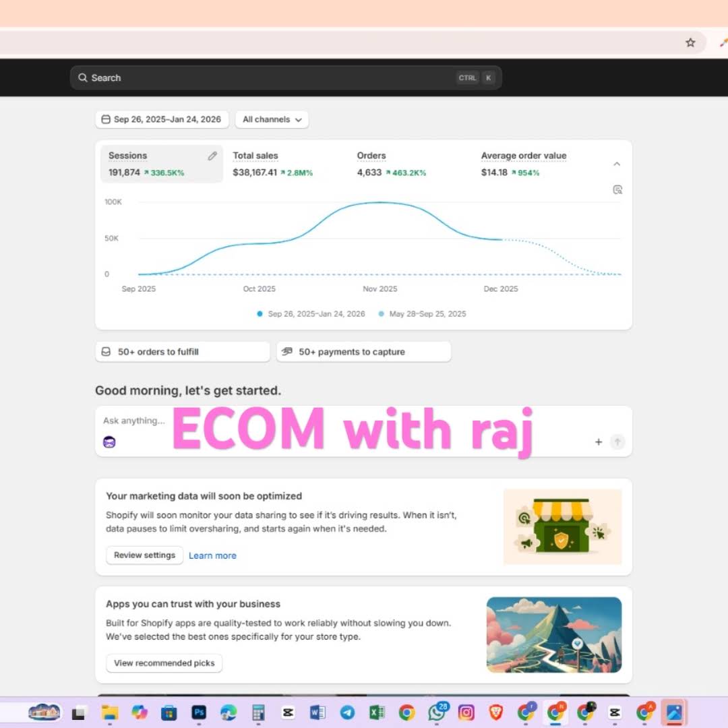Viewport: 728px width, 728px height.
Task: Click the 191,874 sessions value
Action: [x=124, y=173]
